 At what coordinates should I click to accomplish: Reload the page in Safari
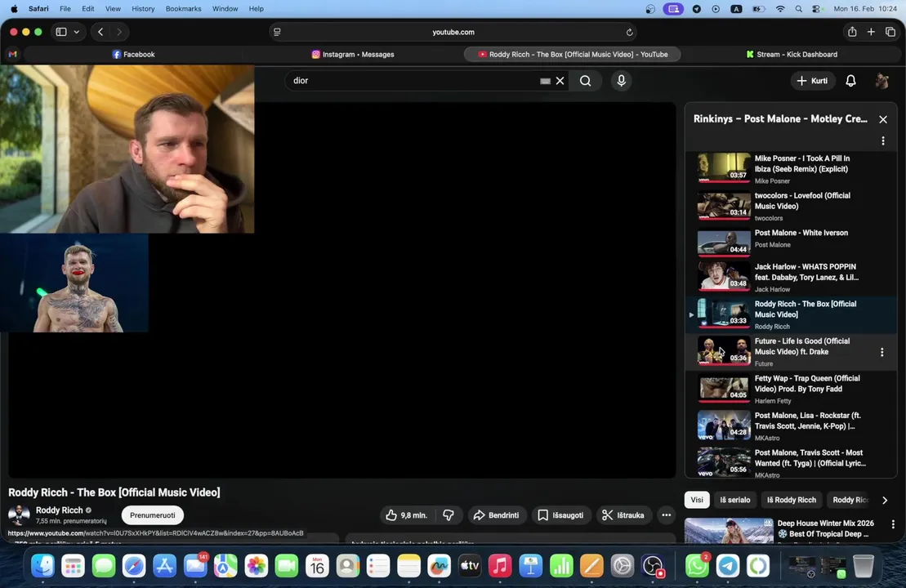(629, 33)
